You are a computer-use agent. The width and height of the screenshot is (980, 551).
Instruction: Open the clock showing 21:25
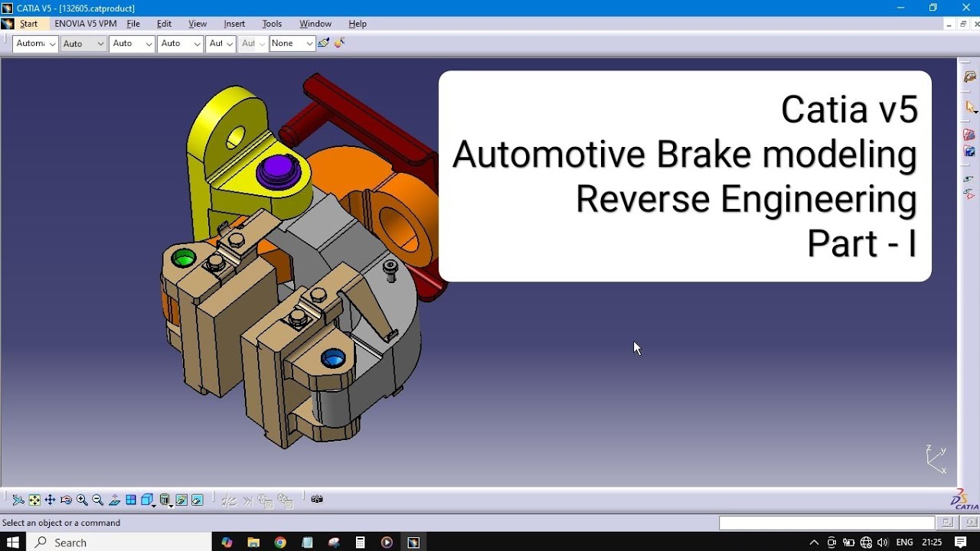coord(932,542)
